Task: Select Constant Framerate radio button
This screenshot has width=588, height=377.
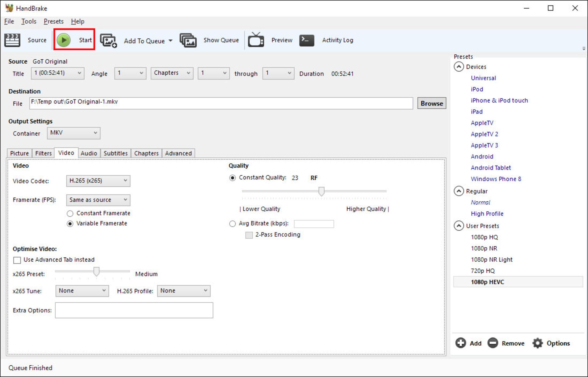Action: pos(70,213)
